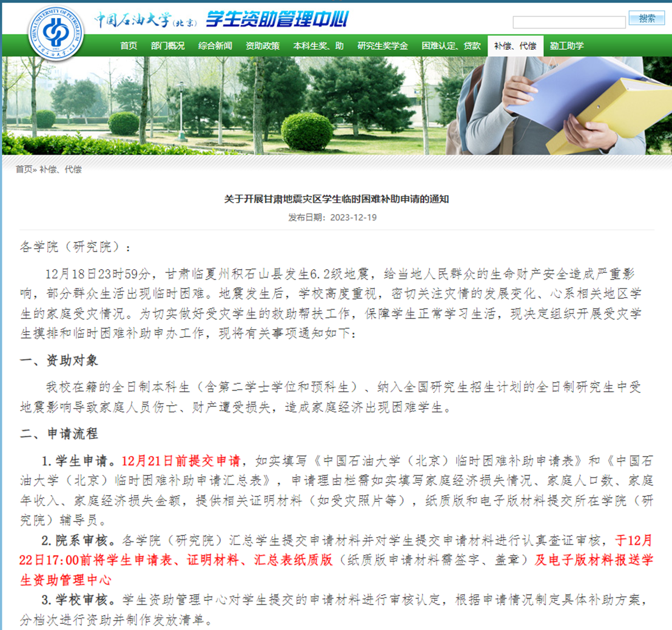Click the 补偿、代偿 breadcrumb link
The height and width of the screenshot is (630, 672).
click(61, 170)
